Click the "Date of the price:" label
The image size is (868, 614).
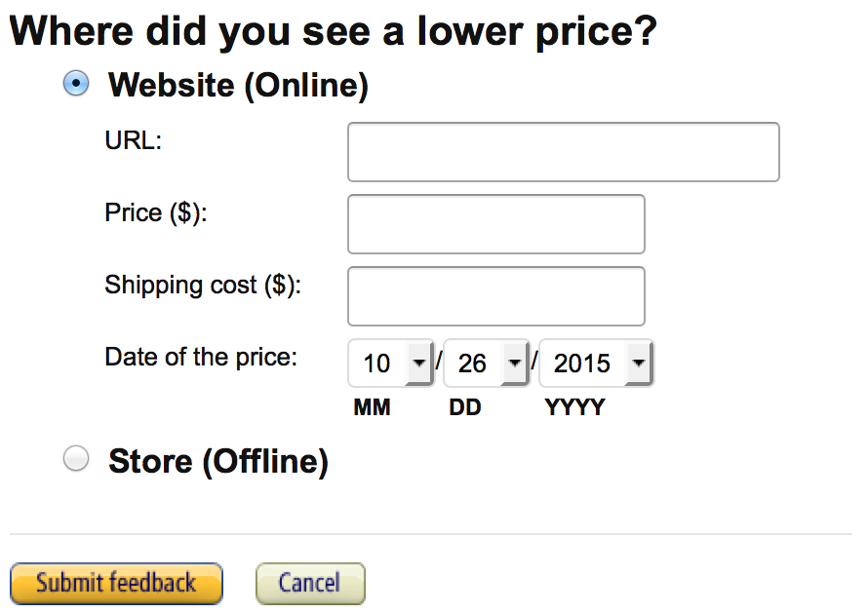200,357
